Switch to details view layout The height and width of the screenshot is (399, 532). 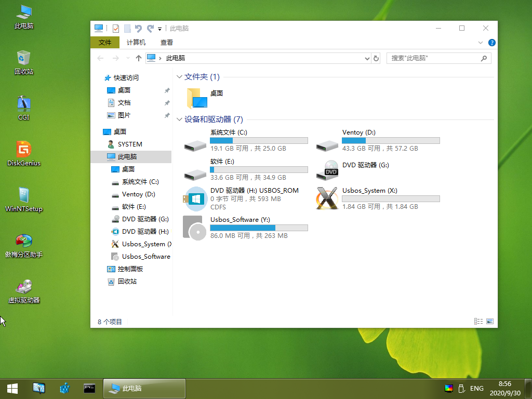click(478, 322)
